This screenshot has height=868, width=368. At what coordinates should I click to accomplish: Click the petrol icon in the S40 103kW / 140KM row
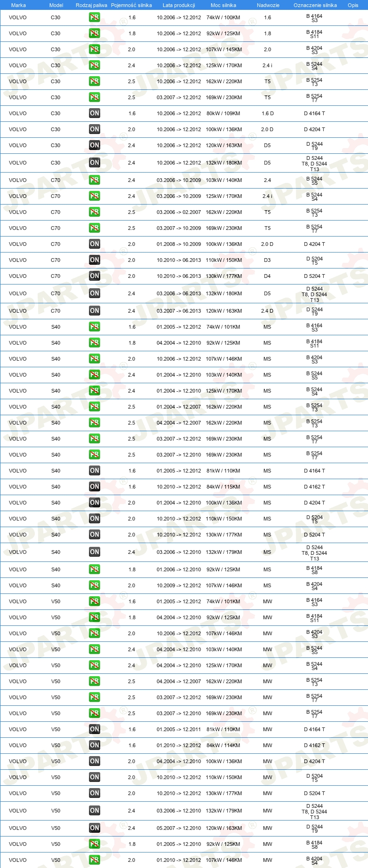[95, 375]
